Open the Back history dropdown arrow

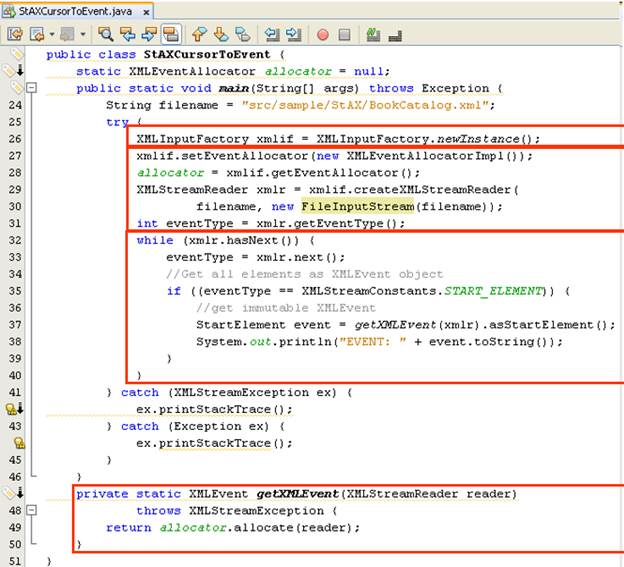tap(52, 35)
